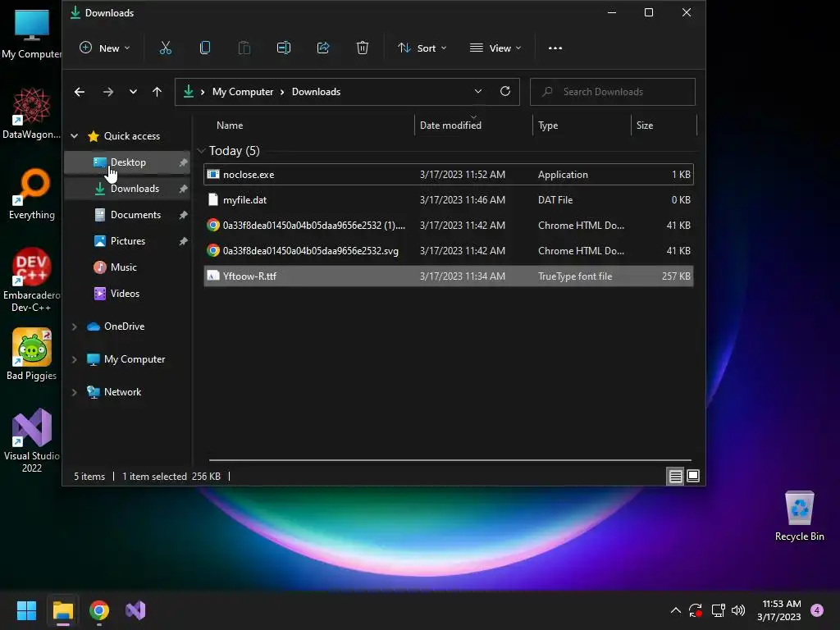Click the Copy icon in toolbar

click(204, 48)
